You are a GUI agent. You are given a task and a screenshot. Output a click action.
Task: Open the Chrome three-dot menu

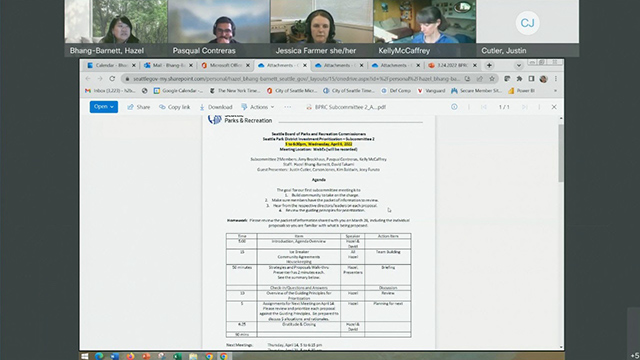556,78
